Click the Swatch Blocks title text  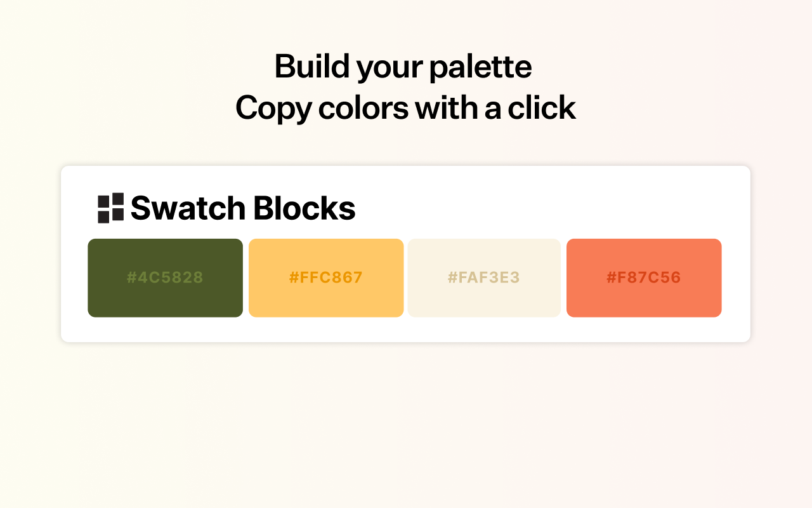click(x=242, y=208)
